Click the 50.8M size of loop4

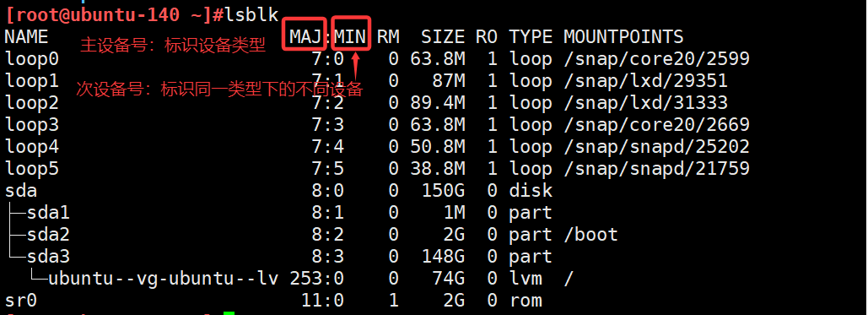point(437,146)
